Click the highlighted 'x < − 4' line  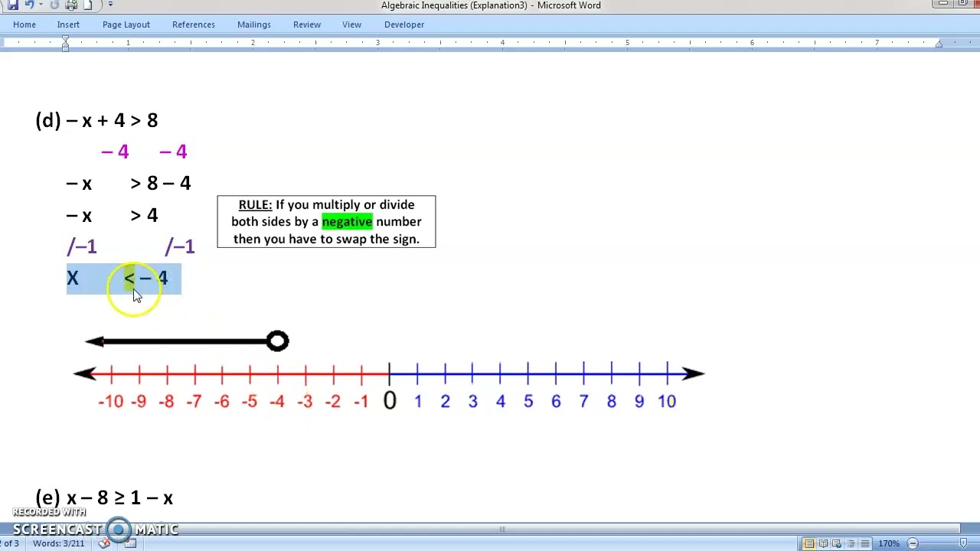[124, 279]
